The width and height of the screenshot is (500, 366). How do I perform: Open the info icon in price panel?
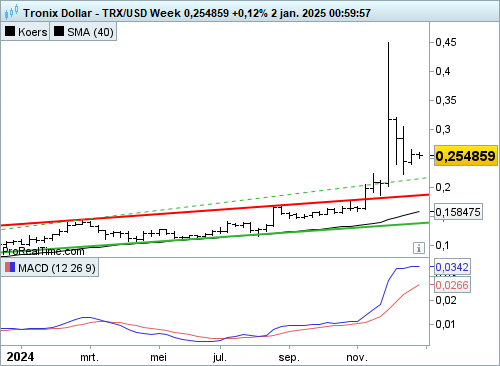[x=419, y=248]
